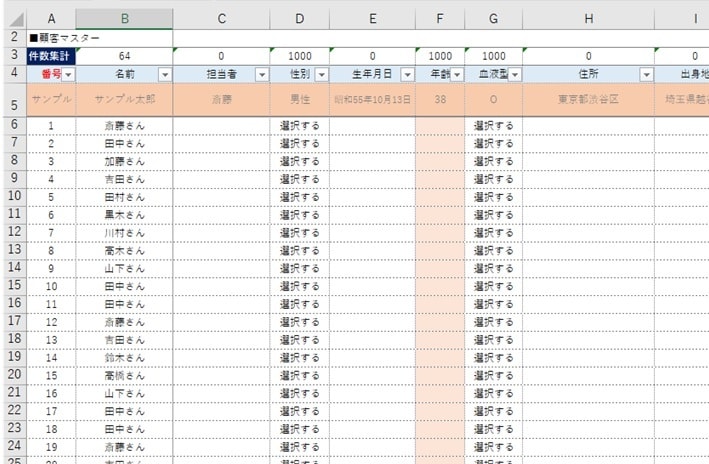The image size is (709, 464).
Task: Select column D header
Action: (299, 19)
